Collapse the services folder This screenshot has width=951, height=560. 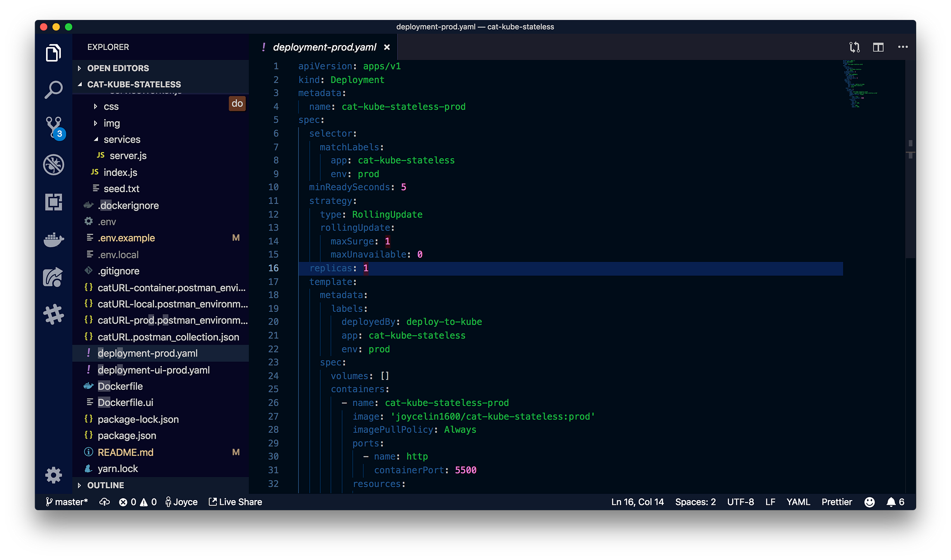[122, 139]
